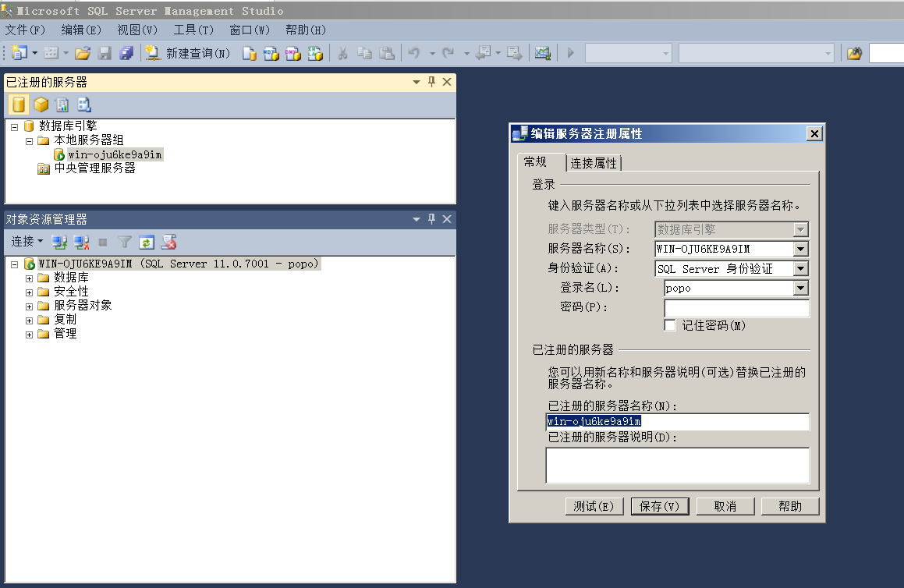
Task: Click the 保存(V) button
Action: [x=660, y=506]
